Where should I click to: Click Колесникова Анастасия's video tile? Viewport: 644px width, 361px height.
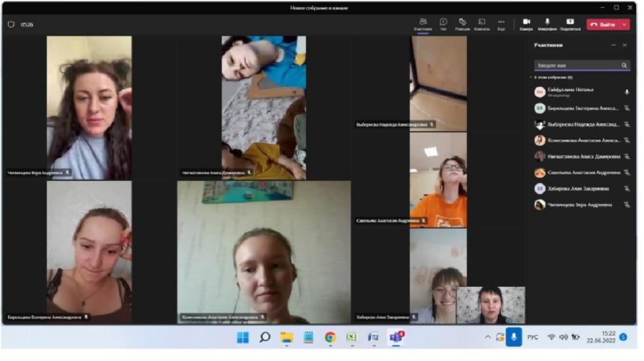[264, 253]
